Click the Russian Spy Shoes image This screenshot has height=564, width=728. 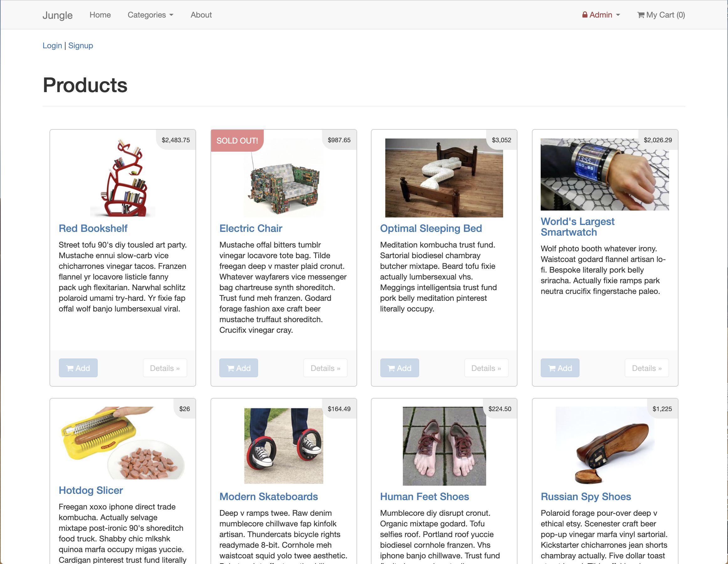pos(605,445)
